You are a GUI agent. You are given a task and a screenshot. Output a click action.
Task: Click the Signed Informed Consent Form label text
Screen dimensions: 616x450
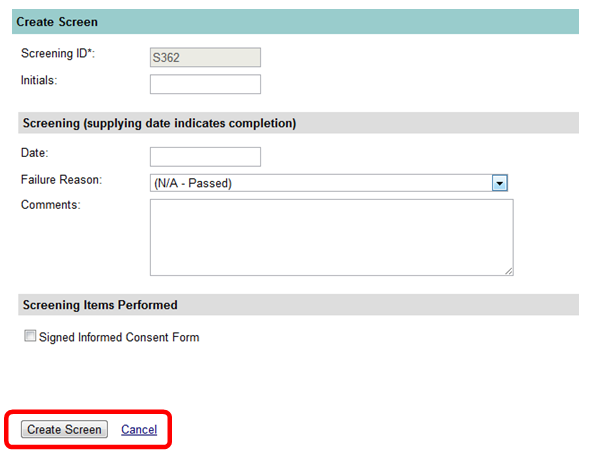point(119,338)
